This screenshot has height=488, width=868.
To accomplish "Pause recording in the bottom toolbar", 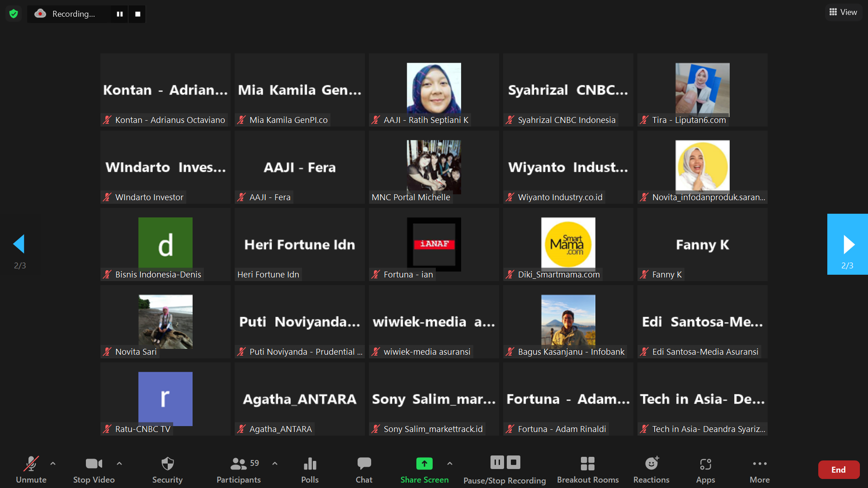I will pos(497,462).
